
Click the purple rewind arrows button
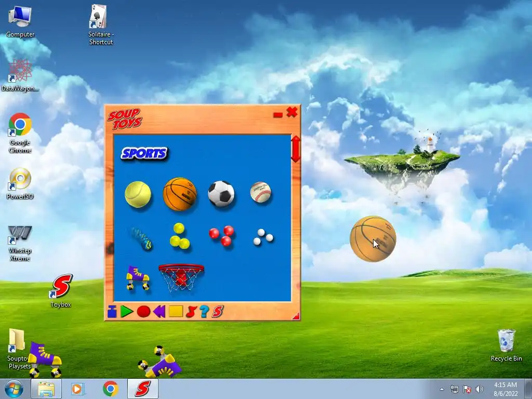click(159, 312)
